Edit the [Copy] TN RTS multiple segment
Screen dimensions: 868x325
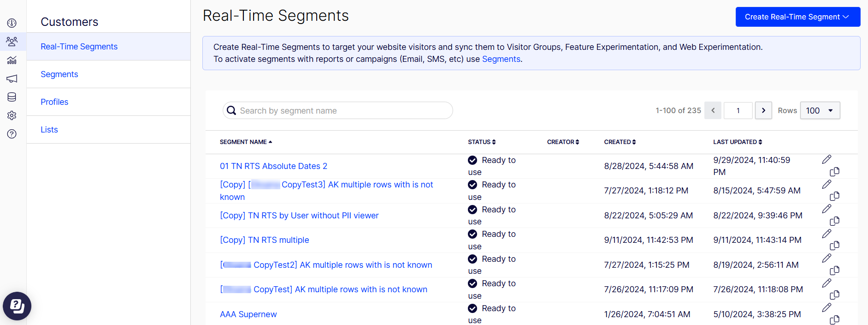[827, 234]
